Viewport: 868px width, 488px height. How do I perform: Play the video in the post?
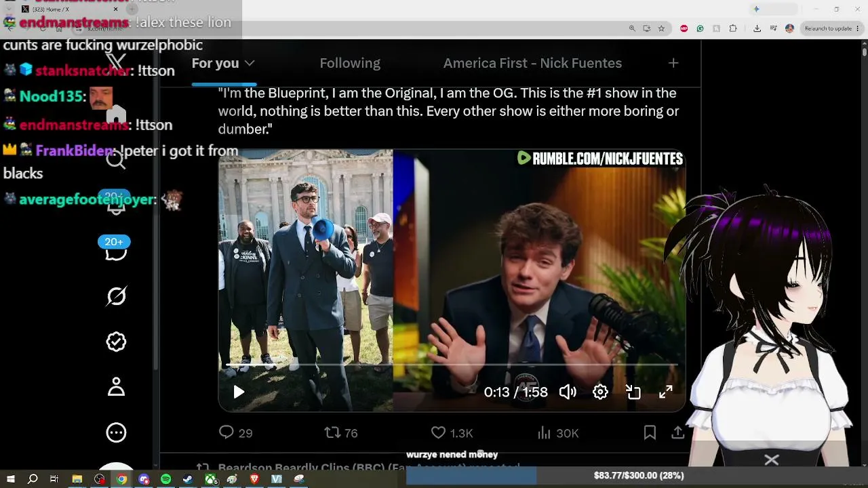point(238,392)
